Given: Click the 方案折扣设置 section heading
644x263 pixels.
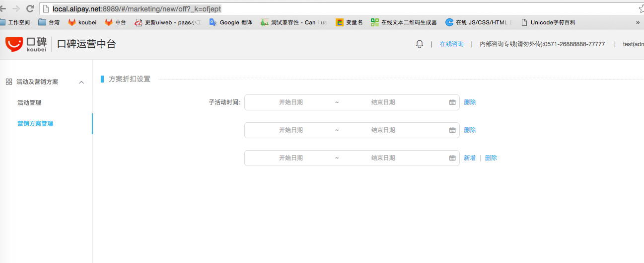Looking at the screenshot, I should coord(130,79).
